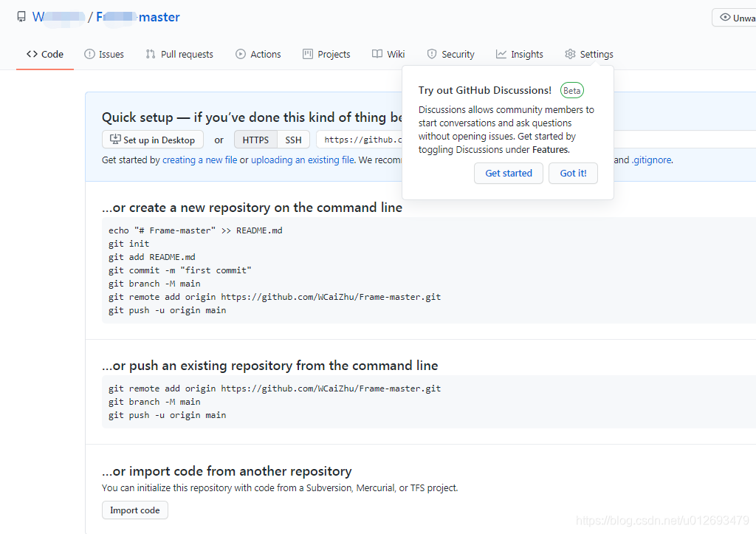The image size is (756, 534).
Task: Click the Projects board icon
Action: 308,54
